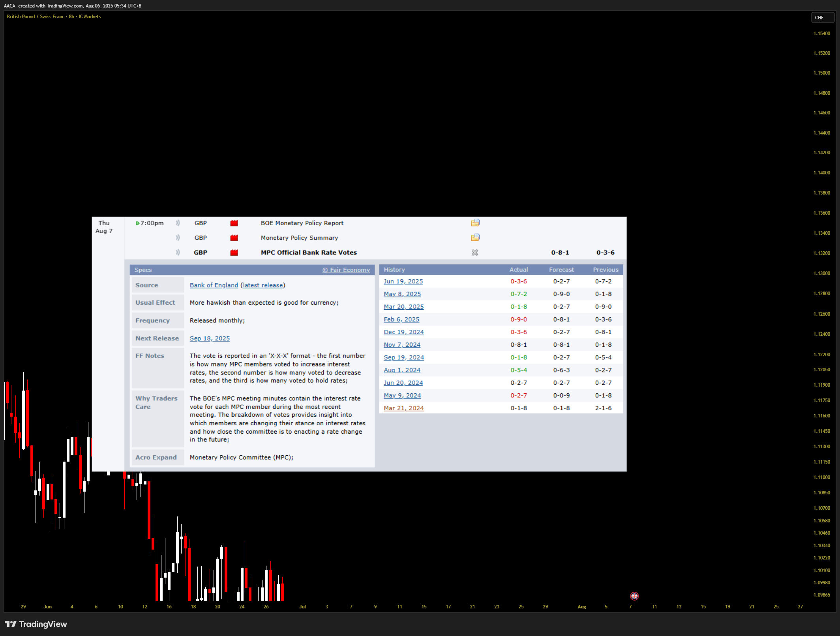Click red impact icon for BOE Monetary Policy Report
The width and height of the screenshot is (840, 636).
[x=234, y=223]
